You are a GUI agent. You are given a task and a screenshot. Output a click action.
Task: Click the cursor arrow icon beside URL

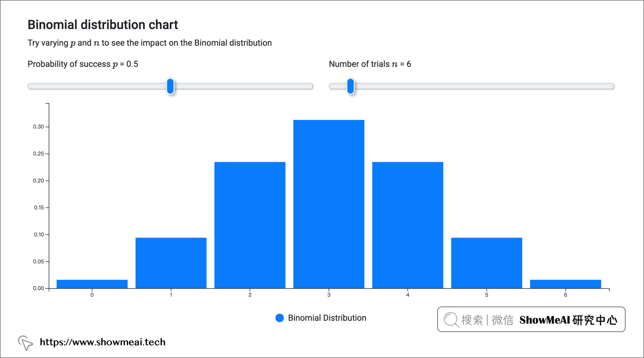click(x=25, y=343)
